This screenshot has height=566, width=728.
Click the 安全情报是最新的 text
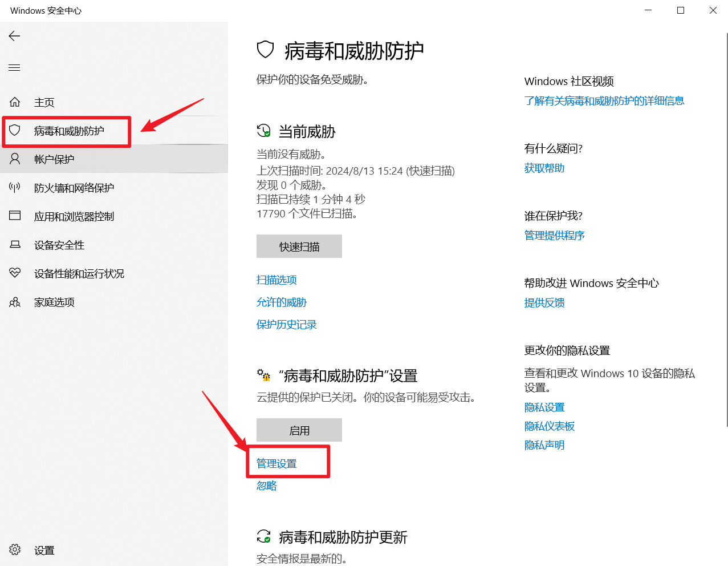tap(302, 559)
